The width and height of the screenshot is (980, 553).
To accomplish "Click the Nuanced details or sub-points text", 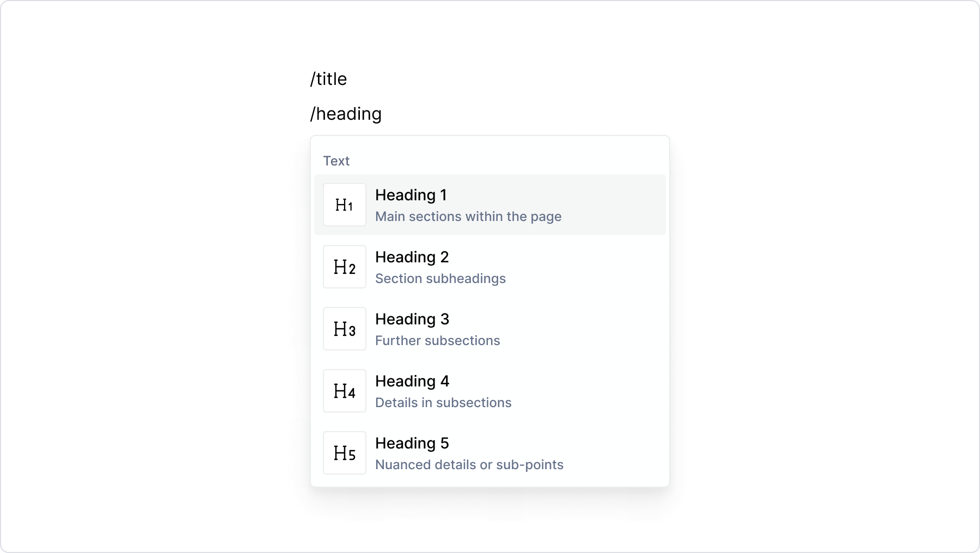I will [469, 464].
